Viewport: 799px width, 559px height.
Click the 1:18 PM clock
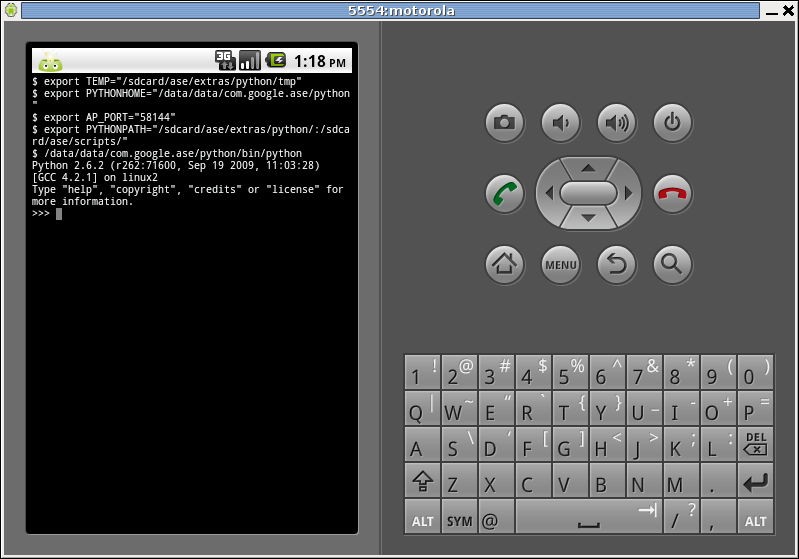point(320,62)
